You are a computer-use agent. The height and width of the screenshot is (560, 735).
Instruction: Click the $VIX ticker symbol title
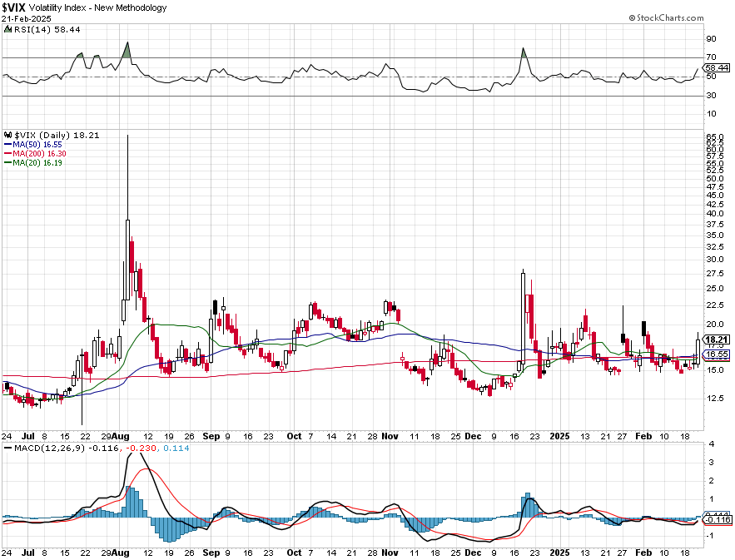[13, 7]
